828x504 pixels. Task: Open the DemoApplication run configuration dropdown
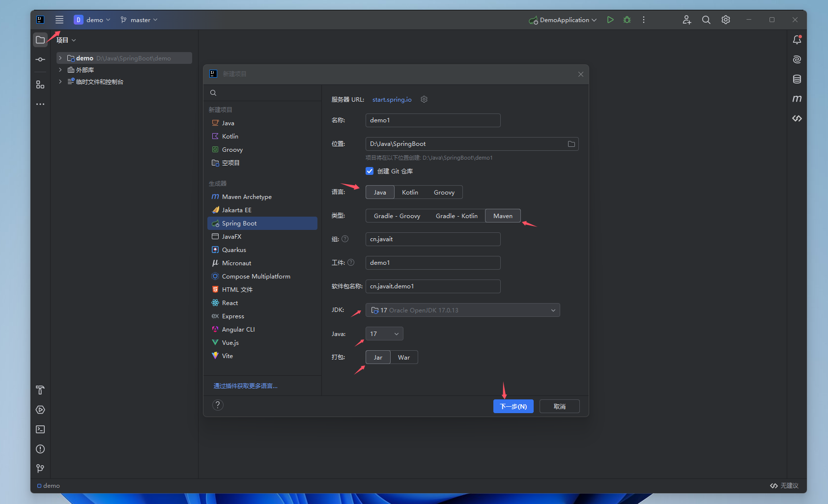[x=563, y=20]
